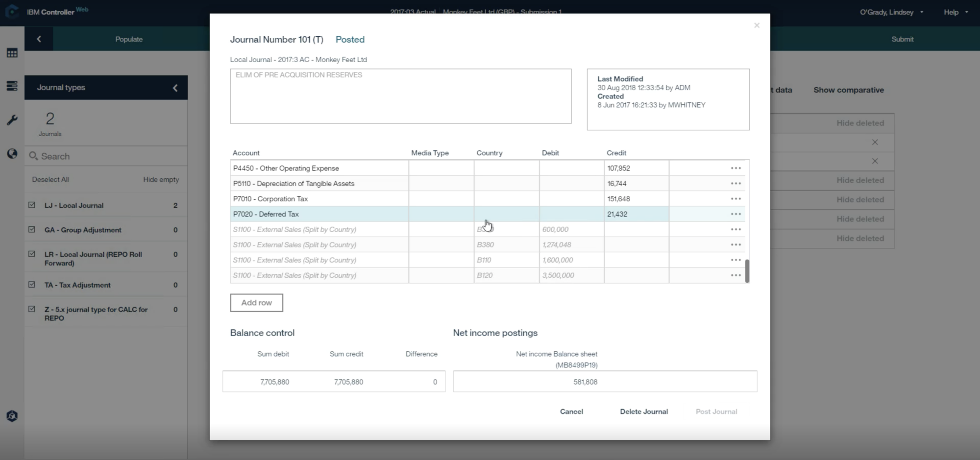Switch to the Populate tab
Screen dimensions: 980x460
point(129,39)
